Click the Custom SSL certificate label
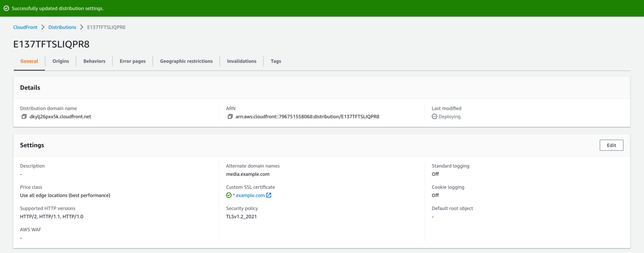 250,187
